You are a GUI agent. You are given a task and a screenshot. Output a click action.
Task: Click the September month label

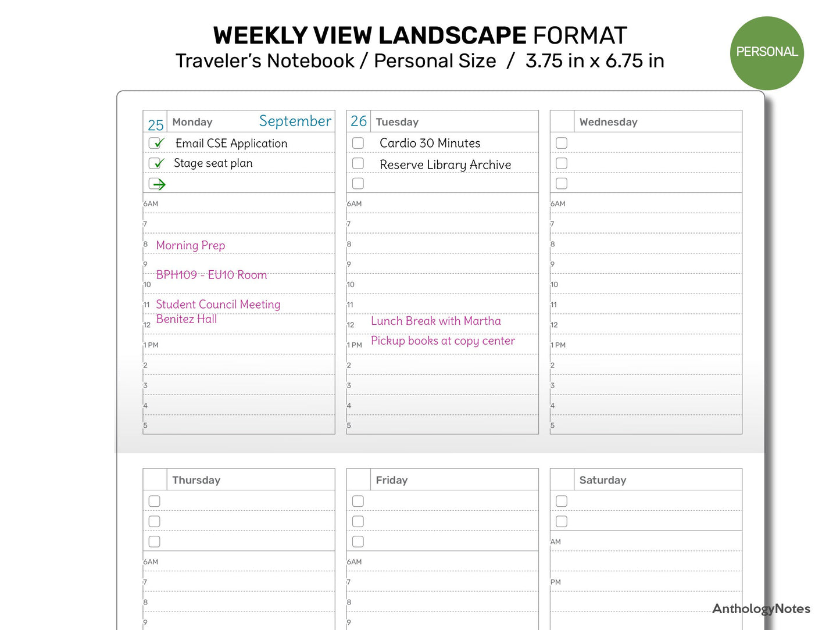tap(295, 121)
